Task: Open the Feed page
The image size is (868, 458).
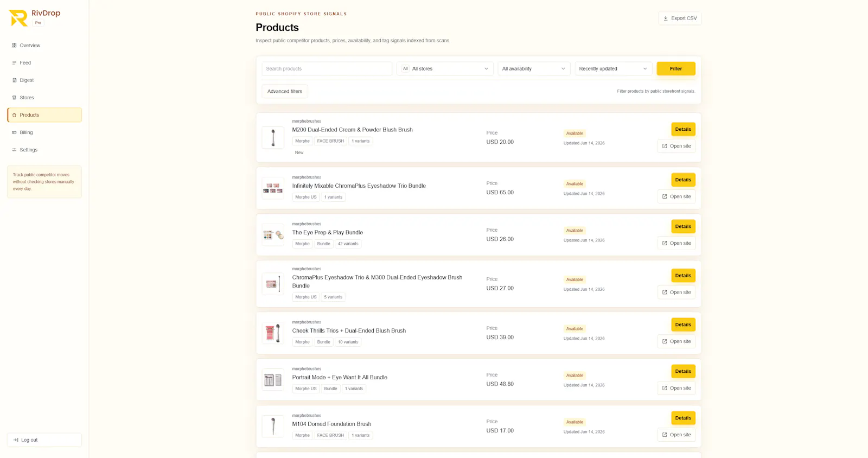Action: tap(44, 63)
